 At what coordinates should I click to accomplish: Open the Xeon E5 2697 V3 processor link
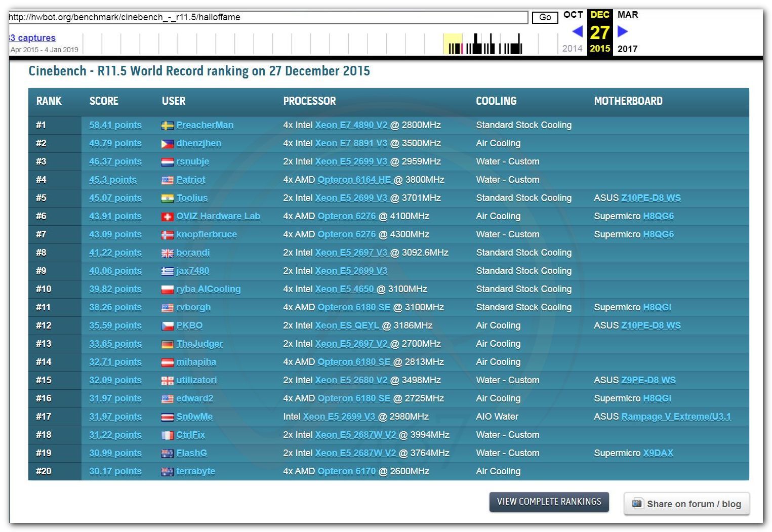click(x=351, y=253)
